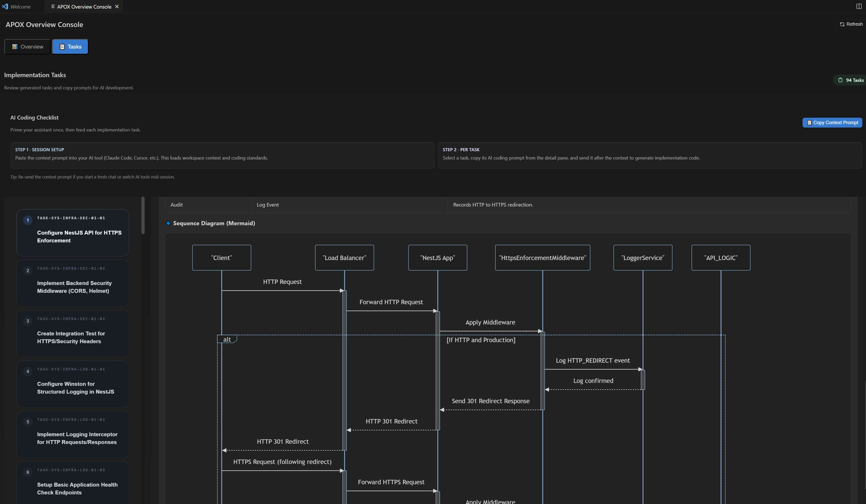Image resolution: width=866 pixels, height=504 pixels.
Task: Click the VS Code logo on Welcome tab
Action: (x=5, y=6)
